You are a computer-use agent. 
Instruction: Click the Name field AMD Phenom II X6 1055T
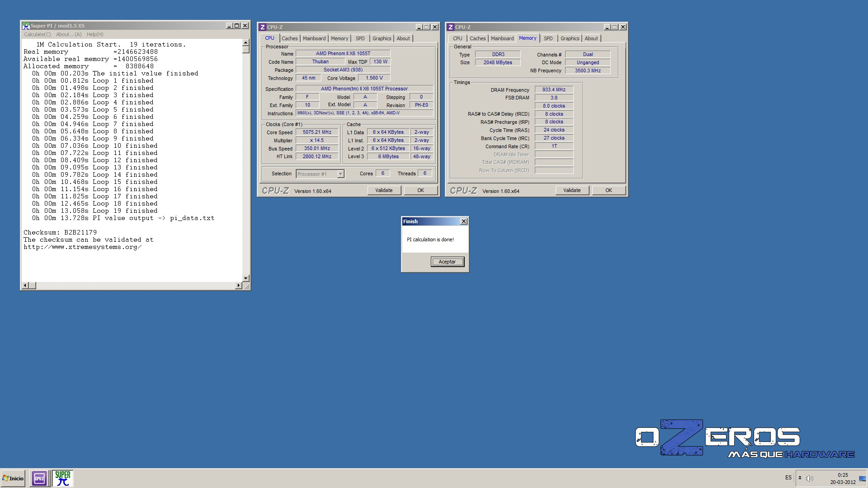343,53
